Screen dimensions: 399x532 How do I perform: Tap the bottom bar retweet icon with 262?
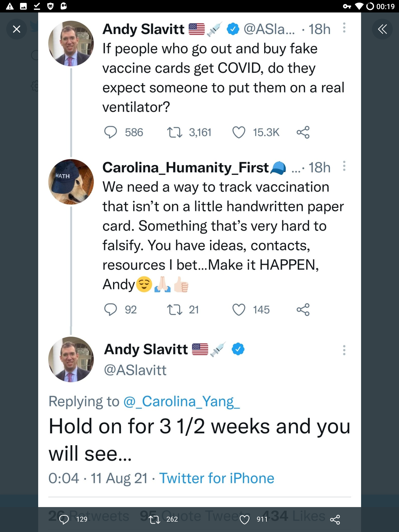[154, 520]
